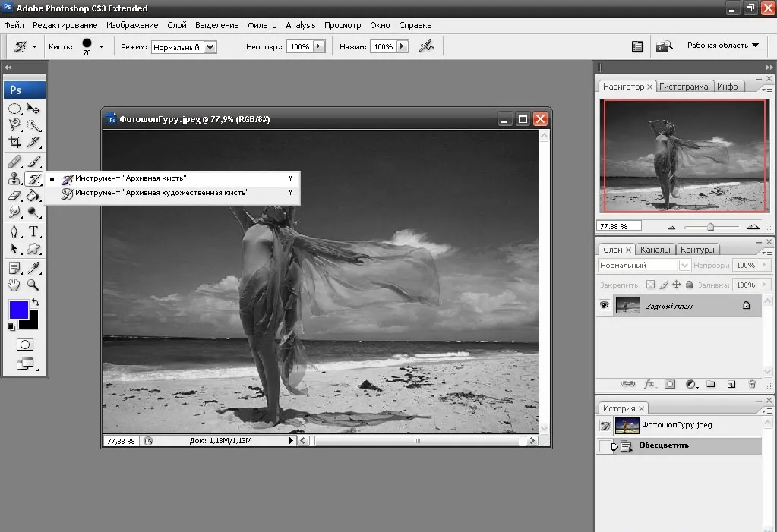The height and width of the screenshot is (532, 777).
Task: Switch to the Каналы tab
Action: 655,250
